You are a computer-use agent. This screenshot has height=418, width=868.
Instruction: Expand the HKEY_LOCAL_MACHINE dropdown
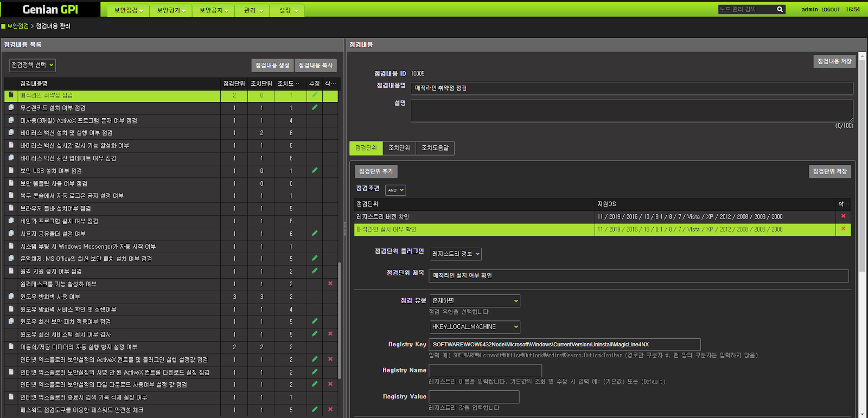coord(475,327)
